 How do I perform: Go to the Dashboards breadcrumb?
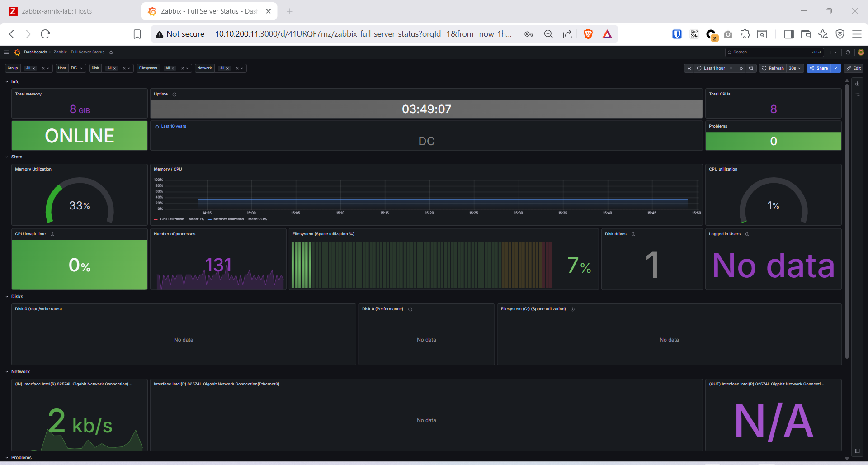point(35,52)
